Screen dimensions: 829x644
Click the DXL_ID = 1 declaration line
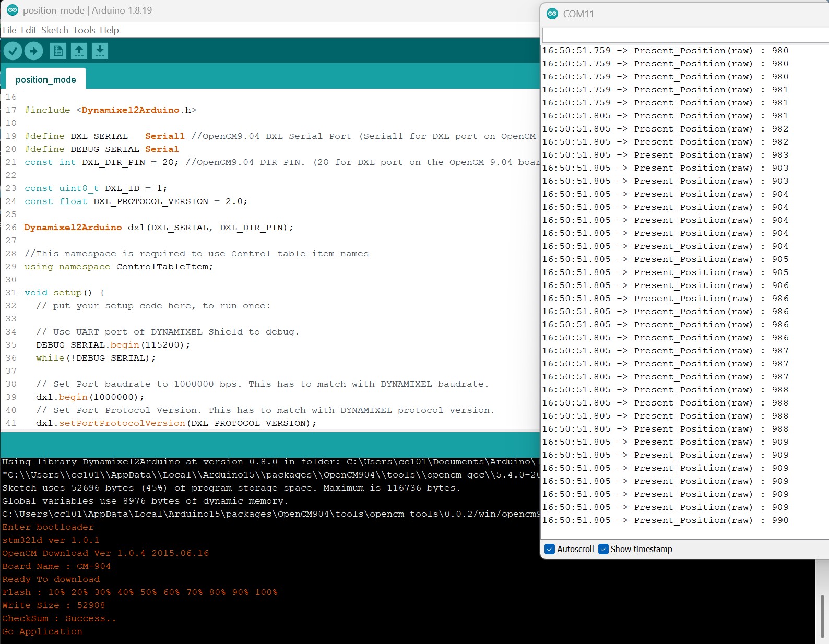pyautogui.click(x=96, y=188)
